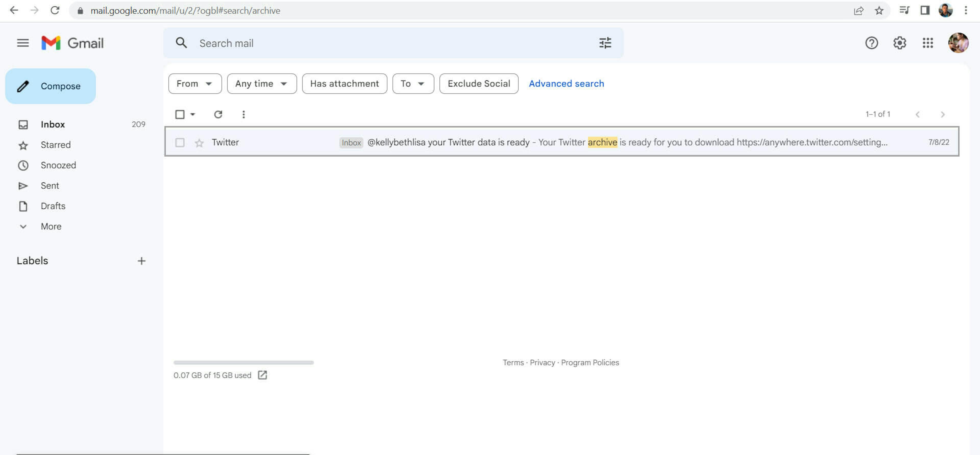Toggle the star on Twitter email

click(x=199, y=142)
